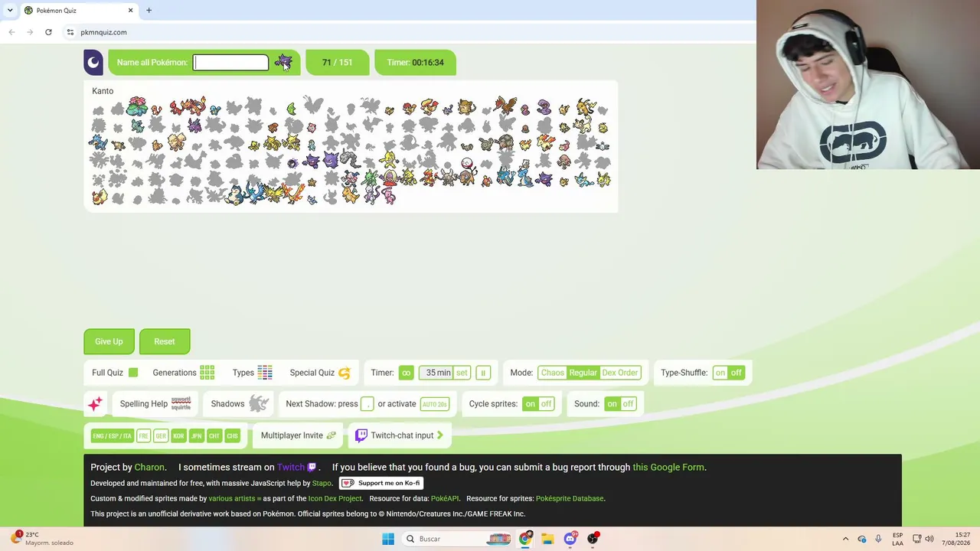Image resolution: width=980 pixels, height=551 pixels.
Task: Expand the Twitch-chat input panel
Action: tap(400, 435)
